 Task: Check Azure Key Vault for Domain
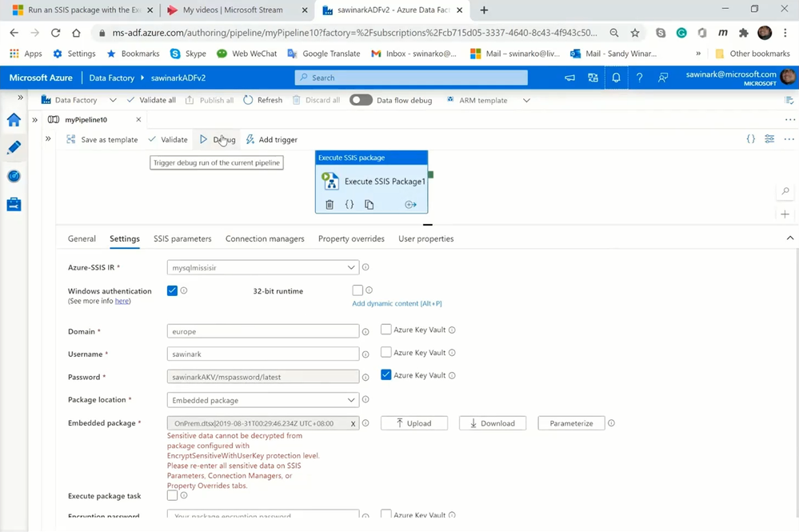(x=386, y=330)
